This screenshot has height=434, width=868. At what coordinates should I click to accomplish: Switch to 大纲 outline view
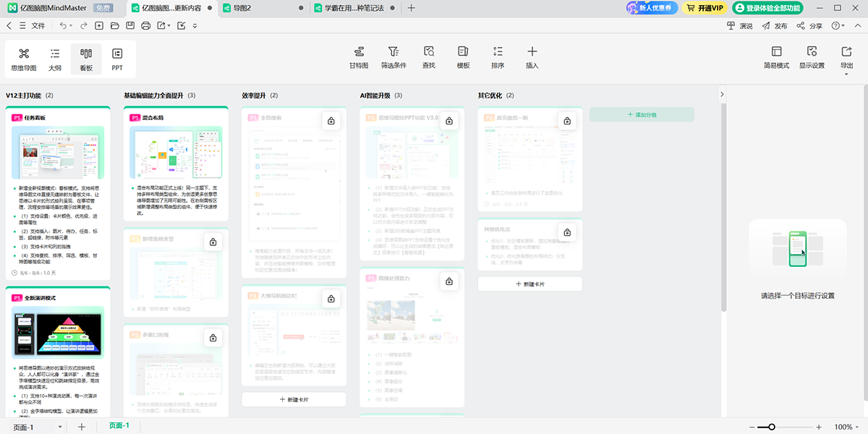pos(55,59)
